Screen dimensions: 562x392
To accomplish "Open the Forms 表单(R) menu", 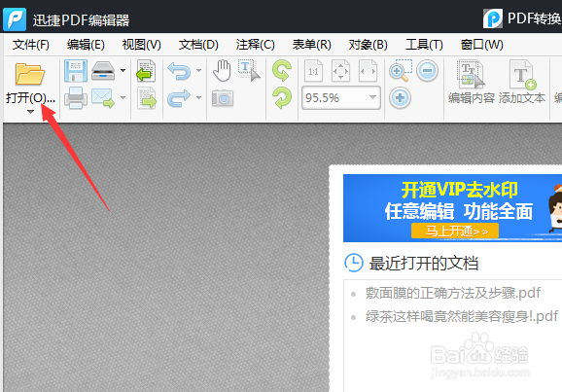I will [312, 45].
